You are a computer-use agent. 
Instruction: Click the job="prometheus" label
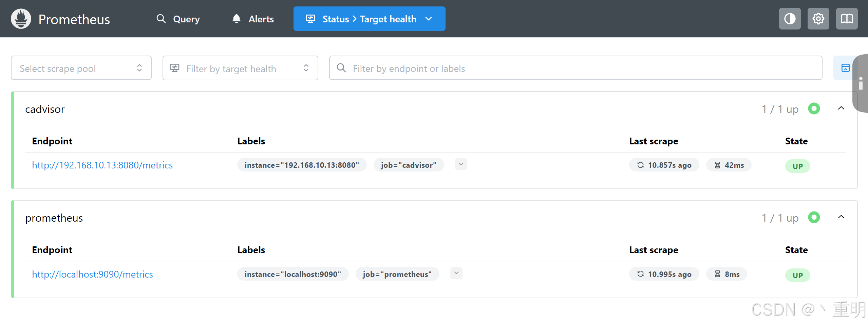point(397,274)
